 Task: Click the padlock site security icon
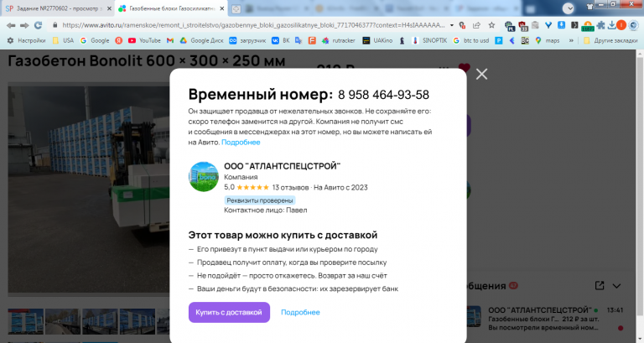point(55,25)
